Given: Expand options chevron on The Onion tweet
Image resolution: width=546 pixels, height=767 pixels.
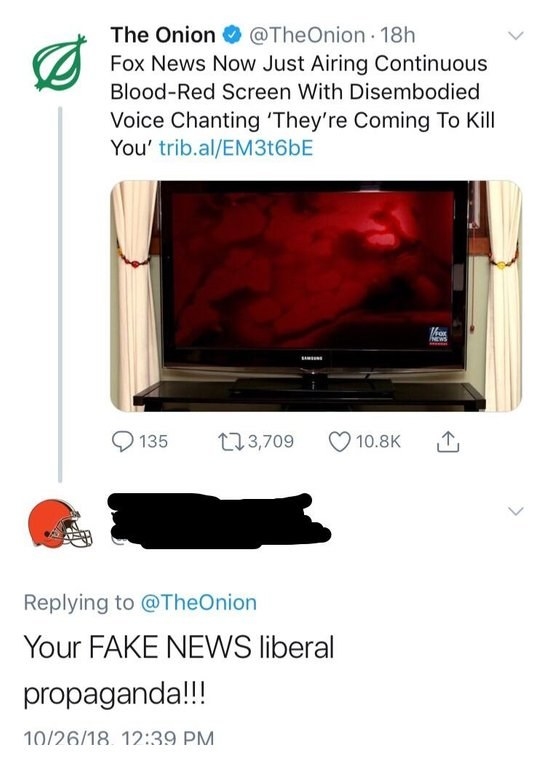Looking at the screenshot, I should click(x=515, y=36).
